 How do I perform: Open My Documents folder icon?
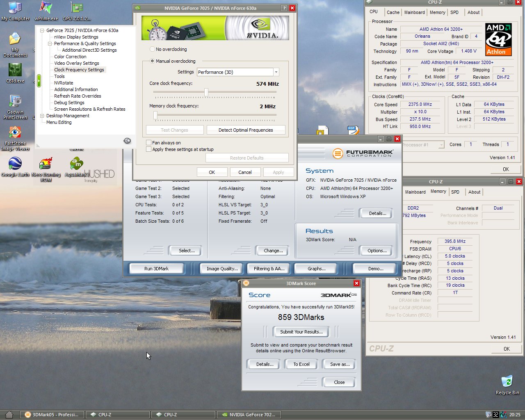(15, 44)
